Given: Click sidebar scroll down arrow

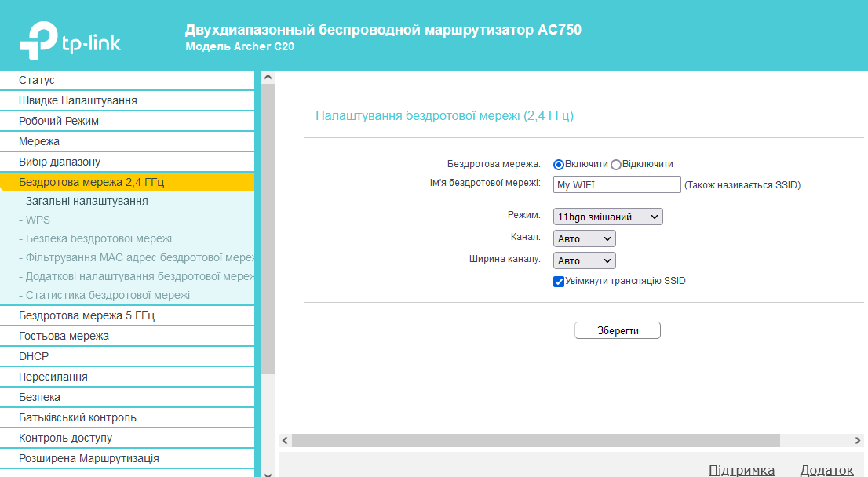Looking at the screenshot, I should point(268,474).
